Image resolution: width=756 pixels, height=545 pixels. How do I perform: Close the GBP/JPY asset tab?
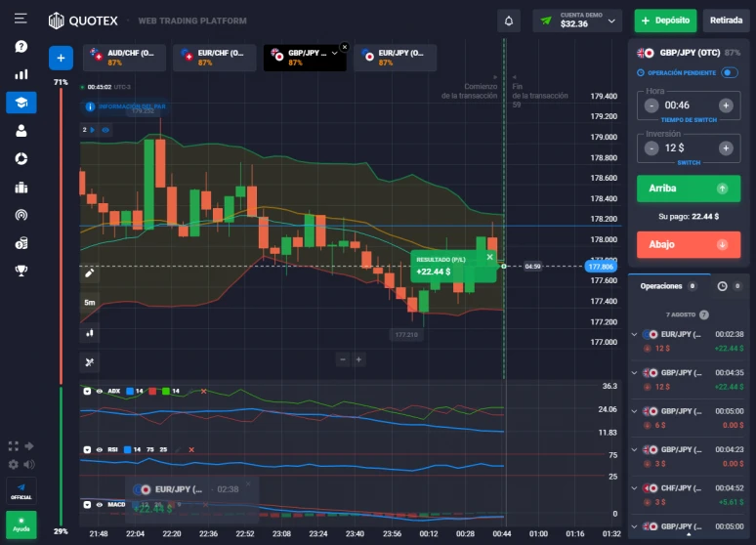click(x=344, y=47)
